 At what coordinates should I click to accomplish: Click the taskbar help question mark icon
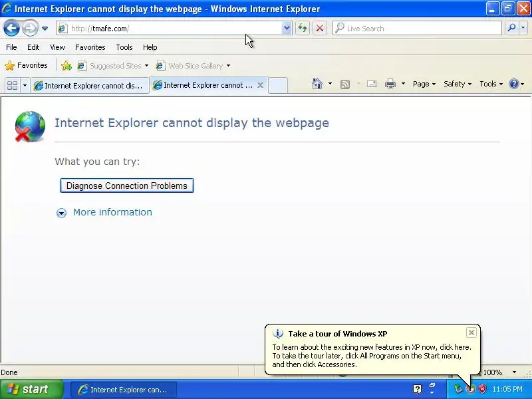pyautogui.click(x=418, y=389)
